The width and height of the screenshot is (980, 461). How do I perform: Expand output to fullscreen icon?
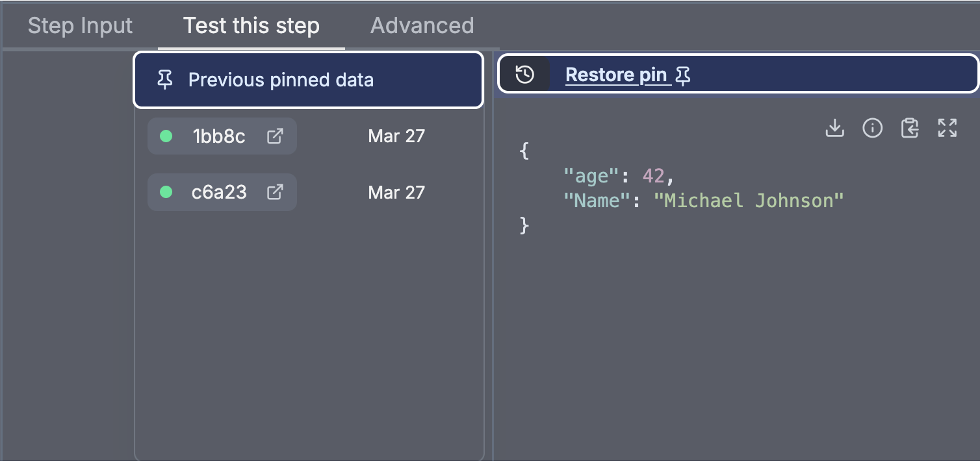point(948,129)
